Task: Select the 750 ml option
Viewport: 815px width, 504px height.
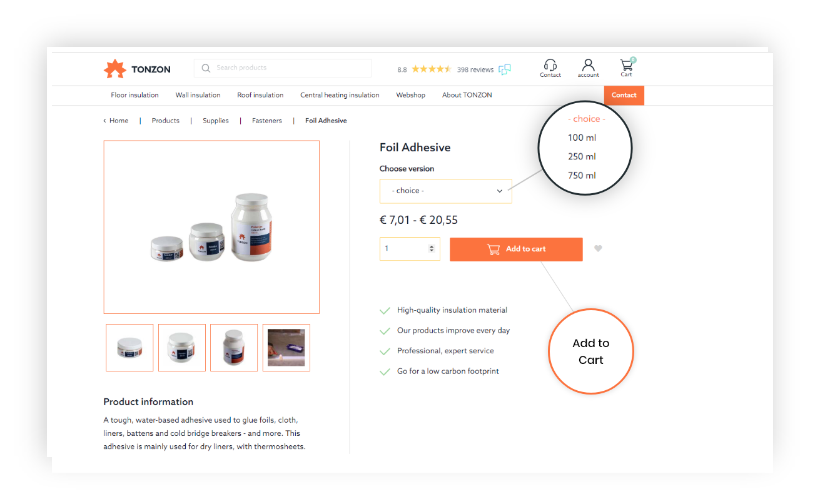Action: point(582,175)
